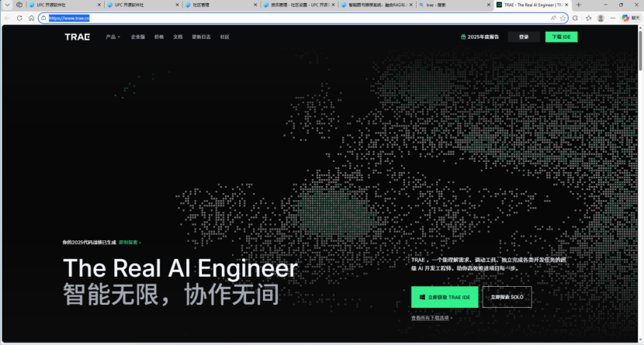Image resolution: width=644 pixels, height=345 pixels.
Task: Go to the 文档 navigation item
Action: [x=178, y=36]
